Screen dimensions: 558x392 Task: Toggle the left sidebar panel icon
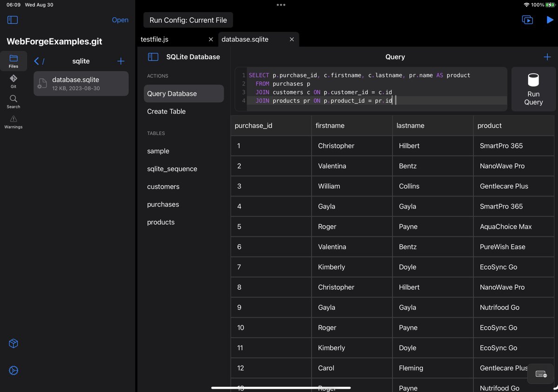(13, 20)
